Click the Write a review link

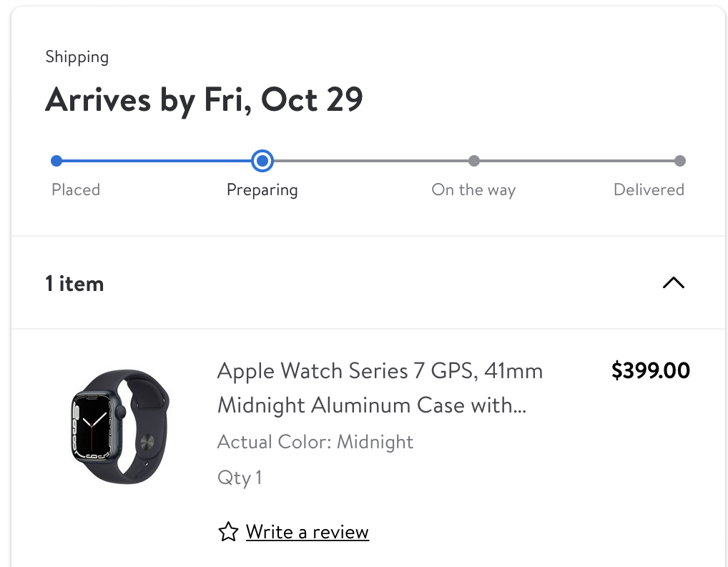pyautogui.click(x=307, y=532)
